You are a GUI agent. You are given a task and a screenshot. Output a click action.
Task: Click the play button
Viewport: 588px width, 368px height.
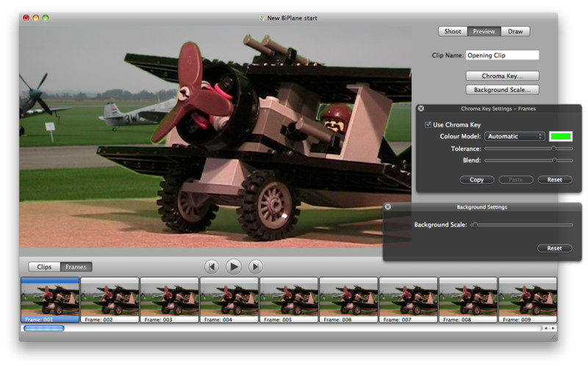click(x=234, y=266)
